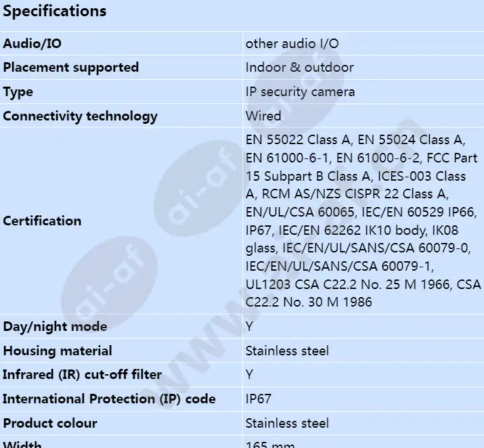Click the Stainless steel housing material value
Image resolution: width=484 pixels, height=448 pixels.
287,351
